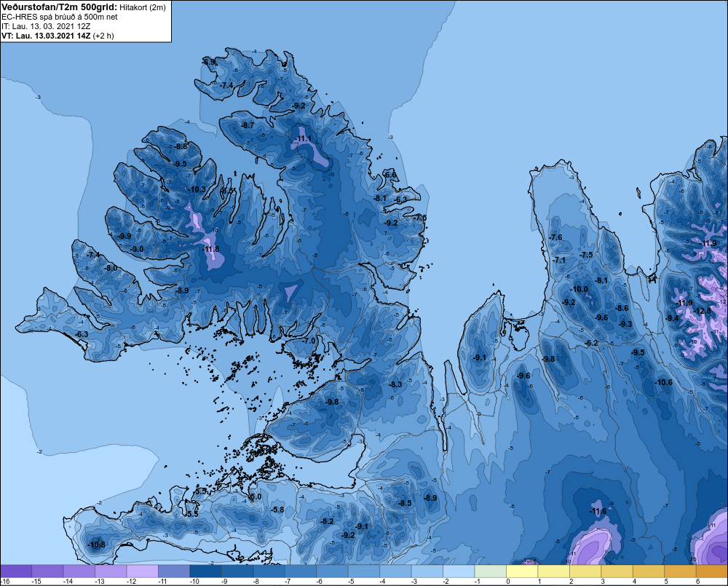Viewport: 728px width, 586px height.
Task: Click the -8.7 temperature value
Action: tap(248, 125)
